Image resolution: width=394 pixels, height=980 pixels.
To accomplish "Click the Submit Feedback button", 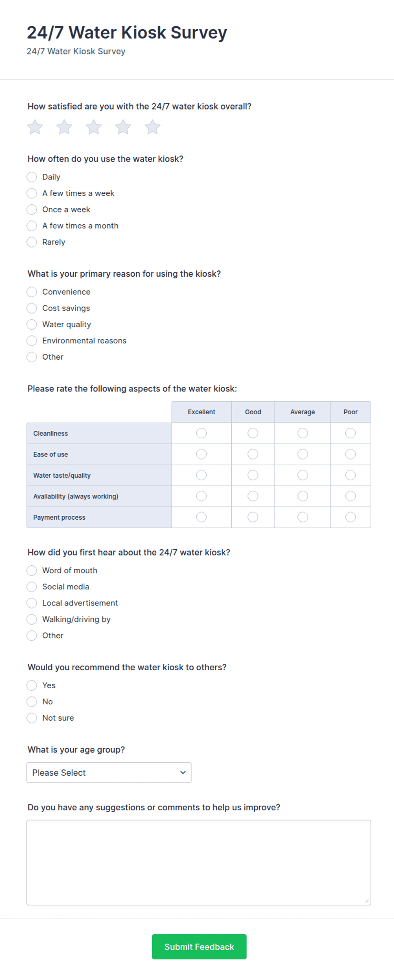I will [x=199, y=947].
